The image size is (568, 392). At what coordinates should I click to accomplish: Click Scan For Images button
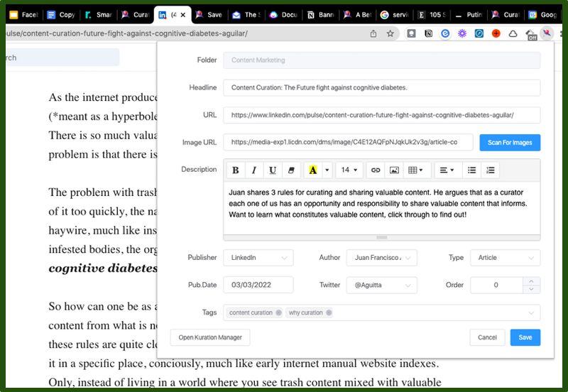(x=510, y=142)
